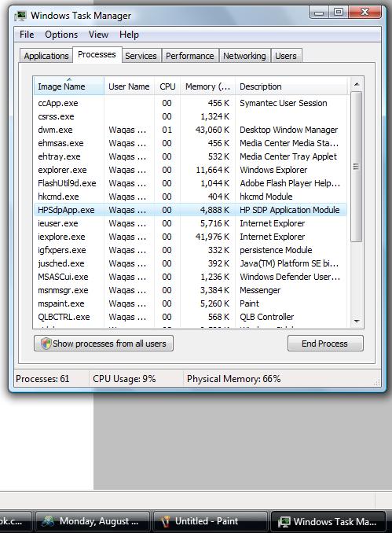This screenshot has height=533, width=392.
Task: Select the jusched.exe process
Action: click(190, 263)
